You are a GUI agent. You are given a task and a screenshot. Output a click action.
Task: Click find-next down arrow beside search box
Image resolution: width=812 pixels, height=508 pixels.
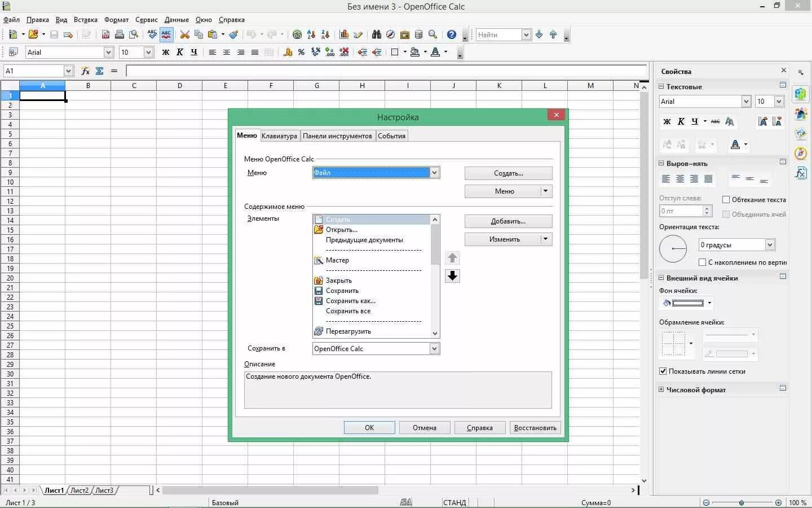point(539,34)
